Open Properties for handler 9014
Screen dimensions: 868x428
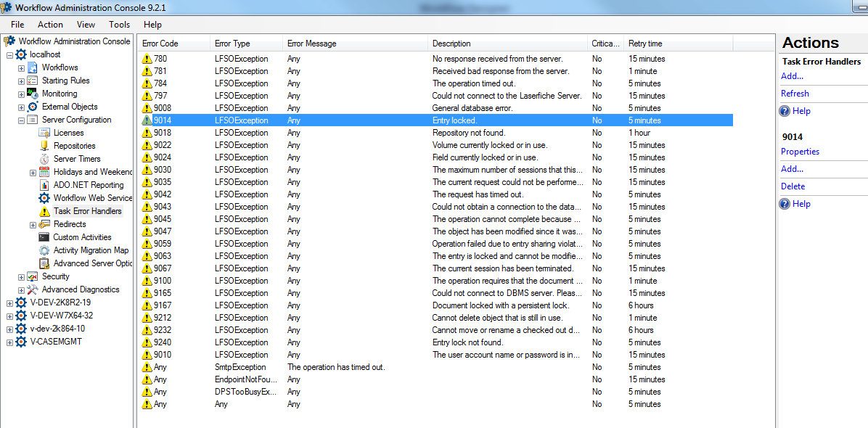801,152
